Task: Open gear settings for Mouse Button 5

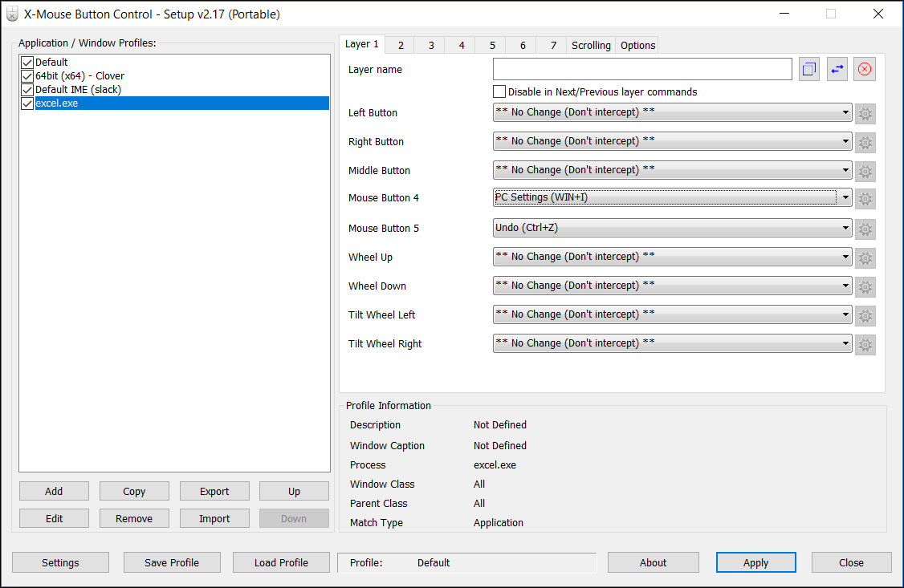Action: coord(865,229)
